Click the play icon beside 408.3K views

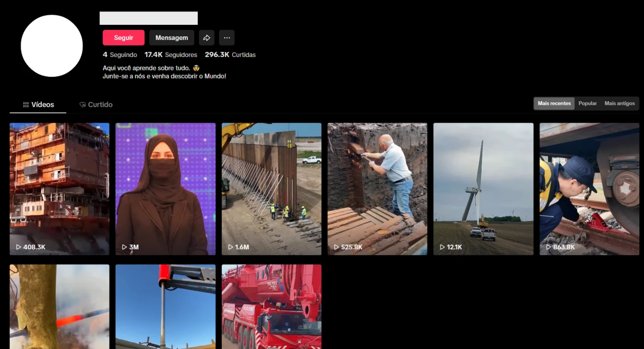tap(19, 247)
